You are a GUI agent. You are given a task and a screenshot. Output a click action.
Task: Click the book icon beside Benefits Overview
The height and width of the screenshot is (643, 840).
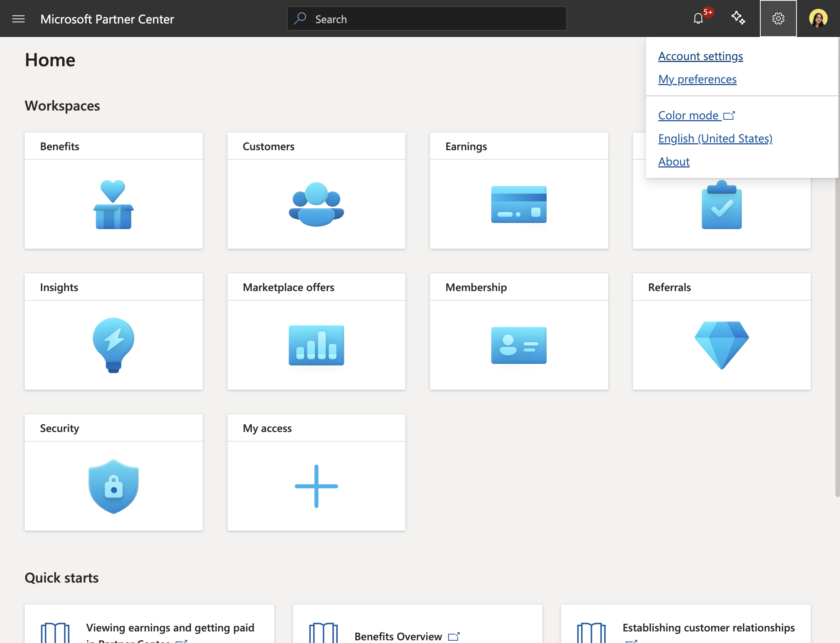point(323,633)
